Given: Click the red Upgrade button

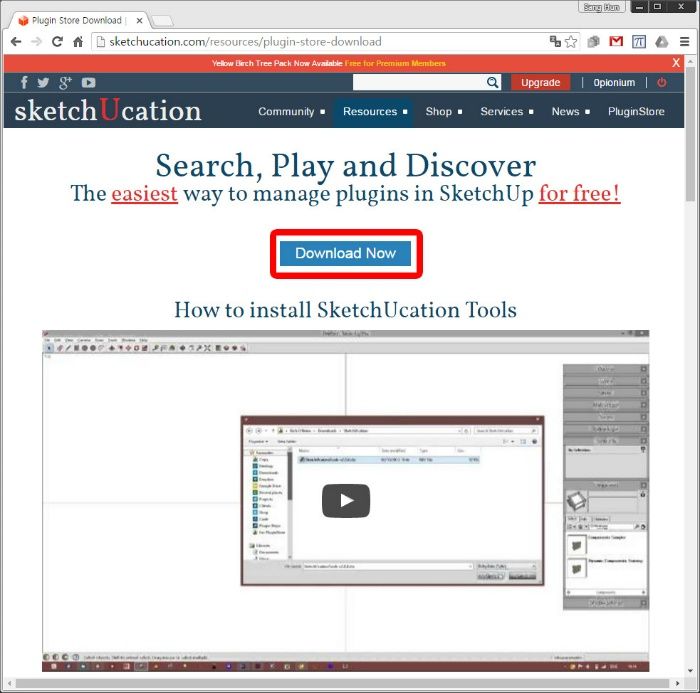Looking at the screenshot, I should 540,83.
